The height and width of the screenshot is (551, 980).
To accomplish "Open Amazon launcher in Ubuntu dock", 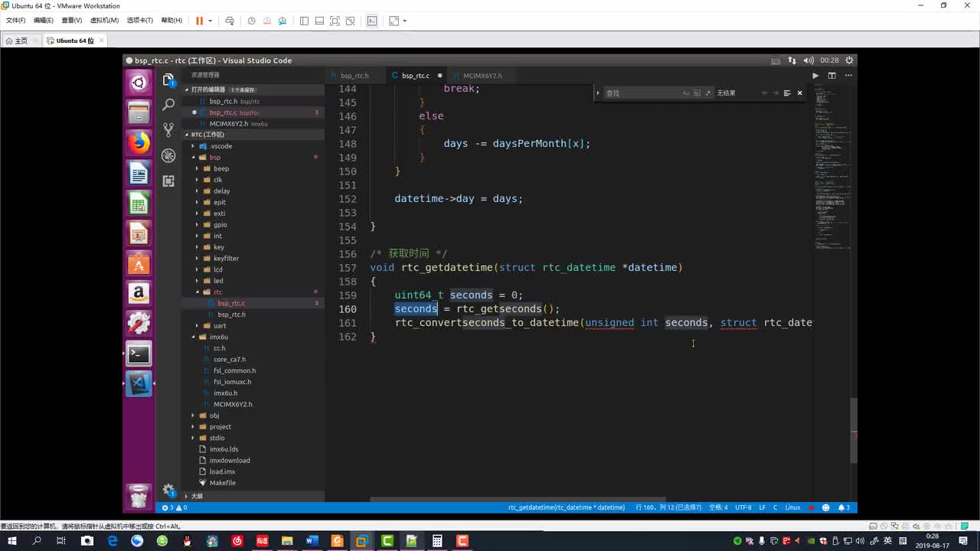I will coord(139,293).
